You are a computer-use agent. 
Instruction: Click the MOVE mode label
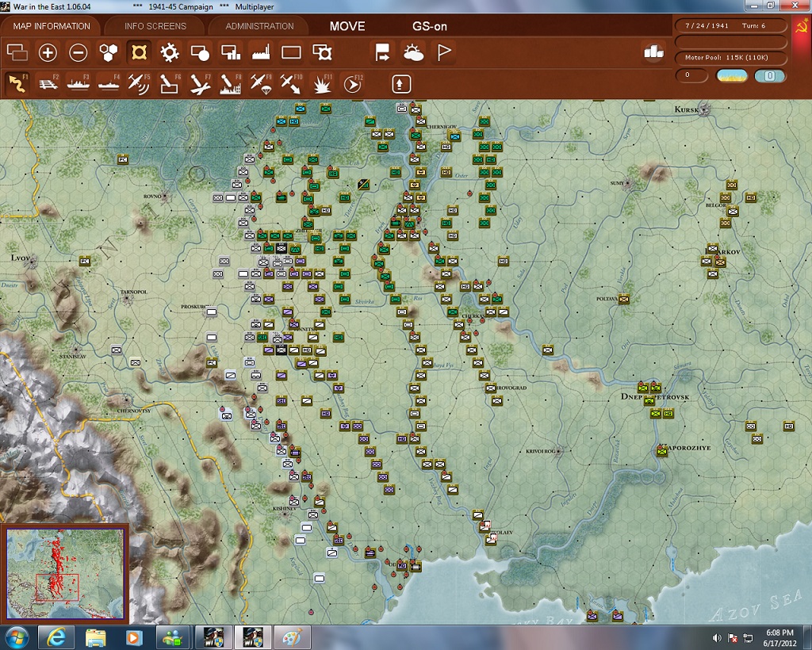pos(347,26)
